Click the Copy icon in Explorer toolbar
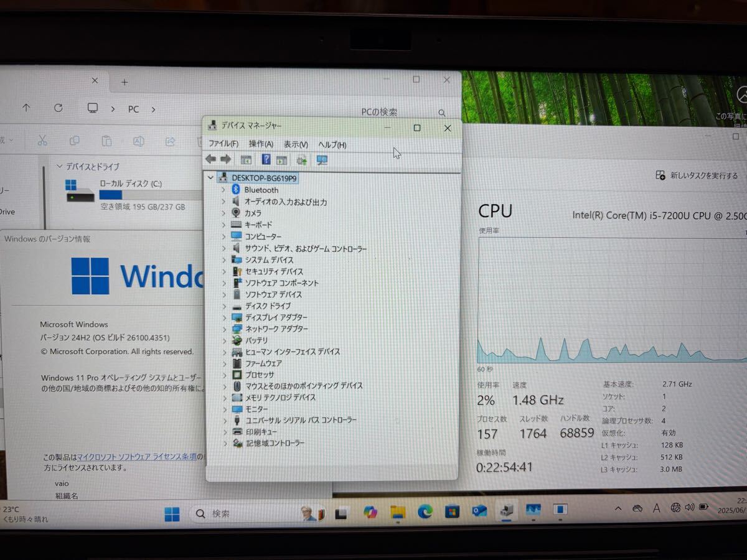747x560 pixels. (x=75, y=141)
